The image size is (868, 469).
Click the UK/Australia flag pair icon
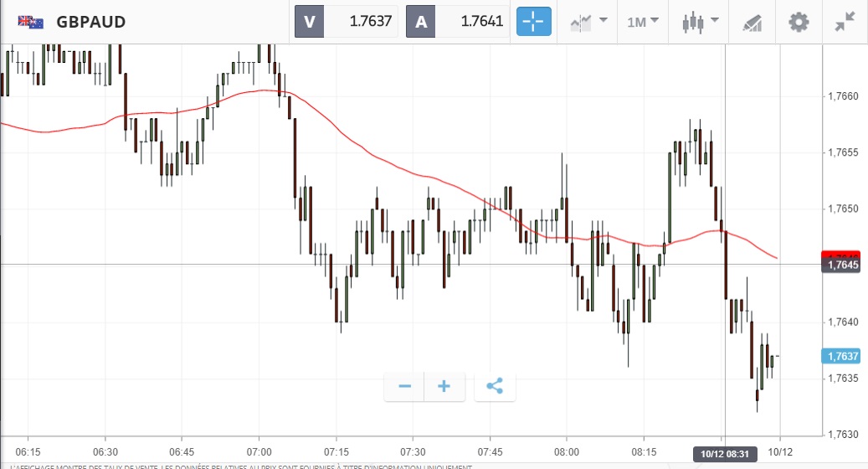pyautogui.click(x=31, y=22)
